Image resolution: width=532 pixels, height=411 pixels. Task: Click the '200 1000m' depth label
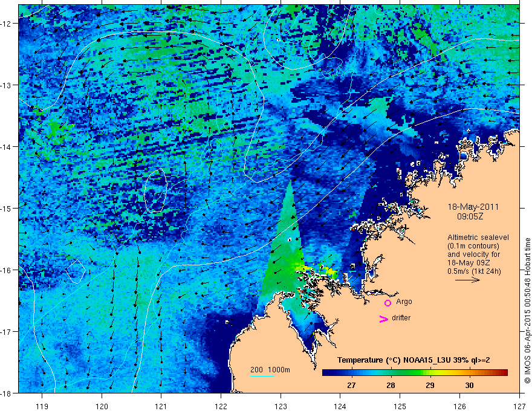click(x=270, y=370)
